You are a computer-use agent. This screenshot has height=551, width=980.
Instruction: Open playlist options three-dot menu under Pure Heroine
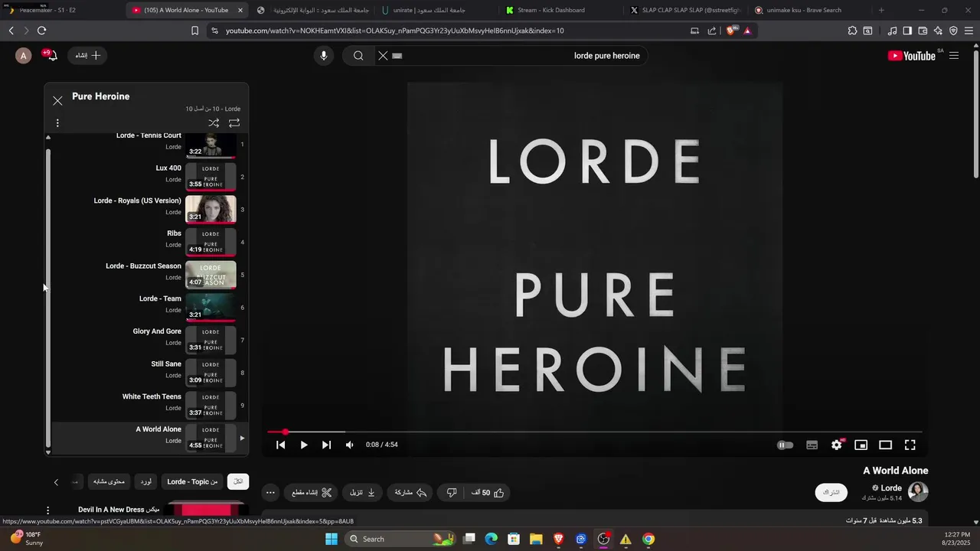pos(57,122)
